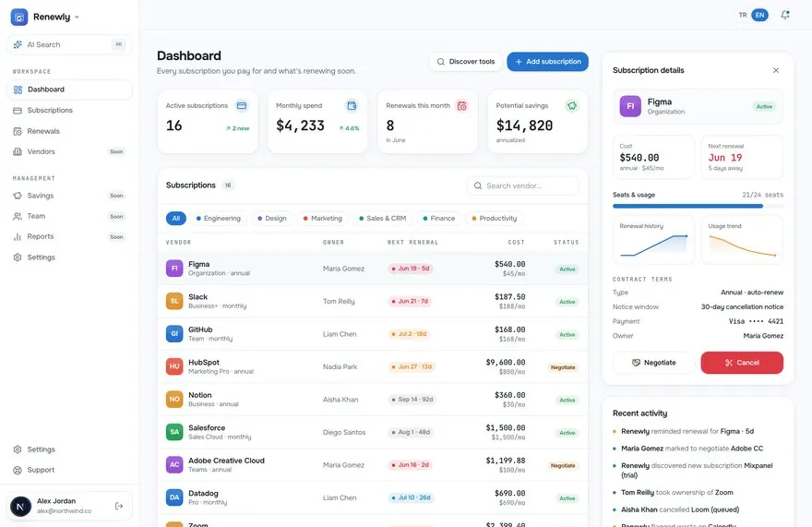The image size is (812, 527).
Task: Click the red Cancel button
Action: 742,363
